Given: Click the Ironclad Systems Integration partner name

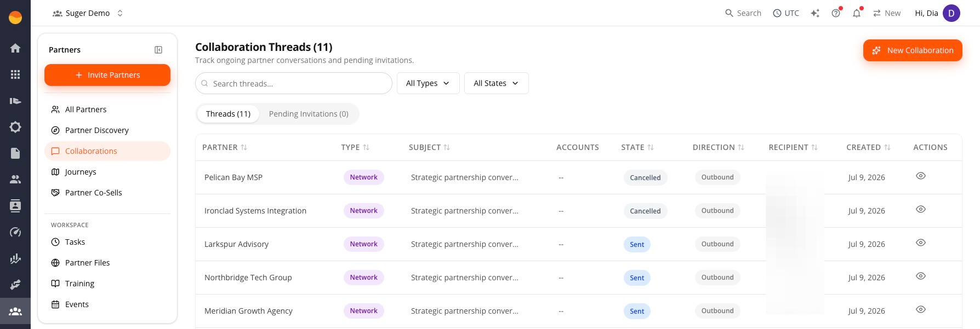Looking at the screenshot, I should click(255, 211).
